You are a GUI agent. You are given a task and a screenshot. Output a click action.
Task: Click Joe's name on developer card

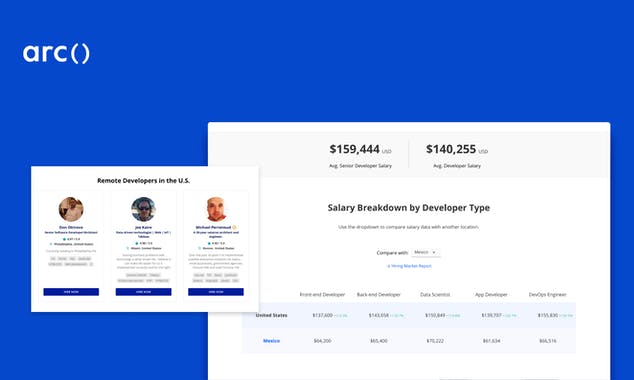(x=144, y=227)
